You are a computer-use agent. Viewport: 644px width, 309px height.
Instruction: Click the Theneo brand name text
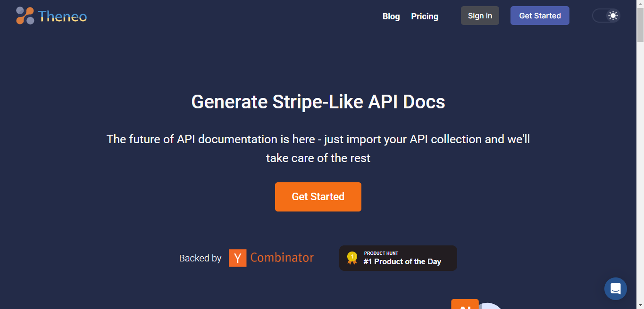point(63,16)
